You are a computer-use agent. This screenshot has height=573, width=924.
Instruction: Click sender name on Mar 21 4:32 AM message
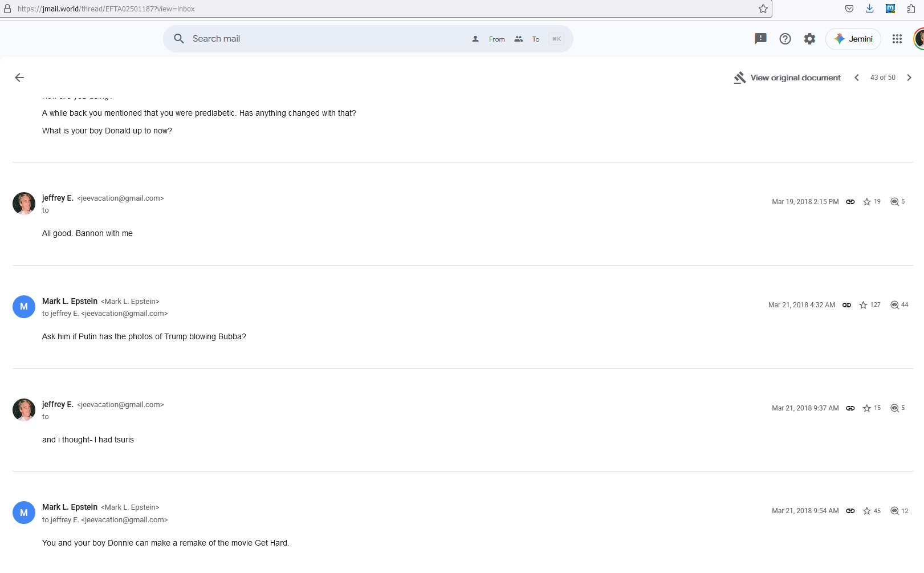[70, 301]
